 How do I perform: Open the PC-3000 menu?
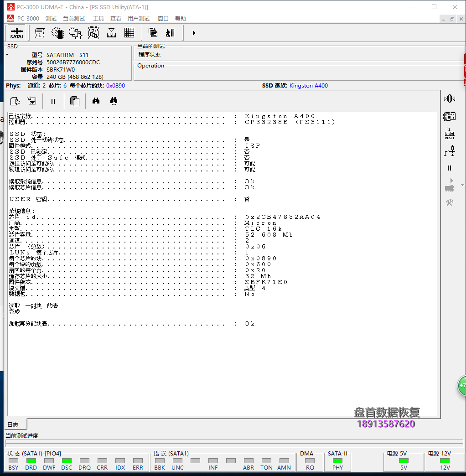(x=28, y=19)
